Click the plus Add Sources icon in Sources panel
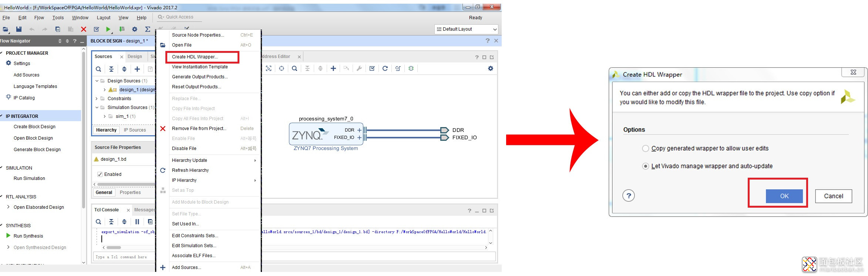The image size is (868, 276). [x=137, y=69]
